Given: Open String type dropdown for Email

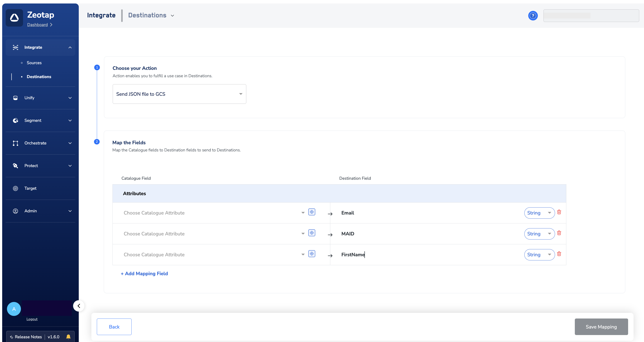Looking at the screenshot, I should click(539, 213).
